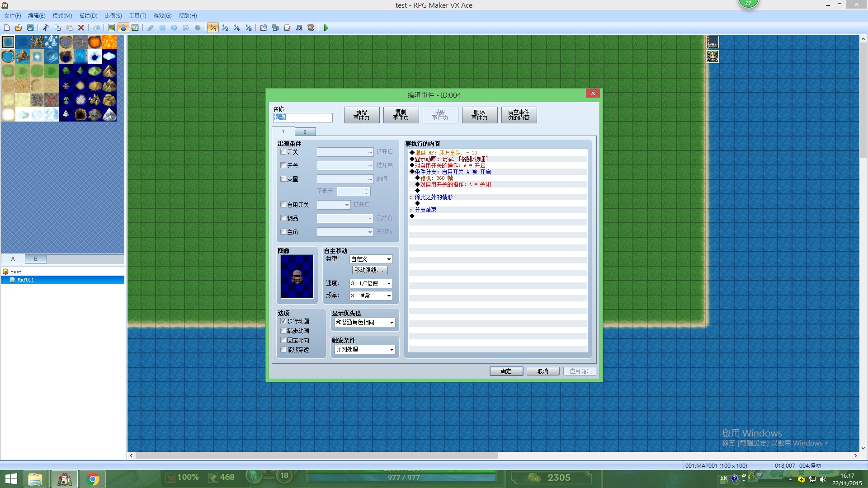
Task: Switch to Event mode icon
Action: 123,28
